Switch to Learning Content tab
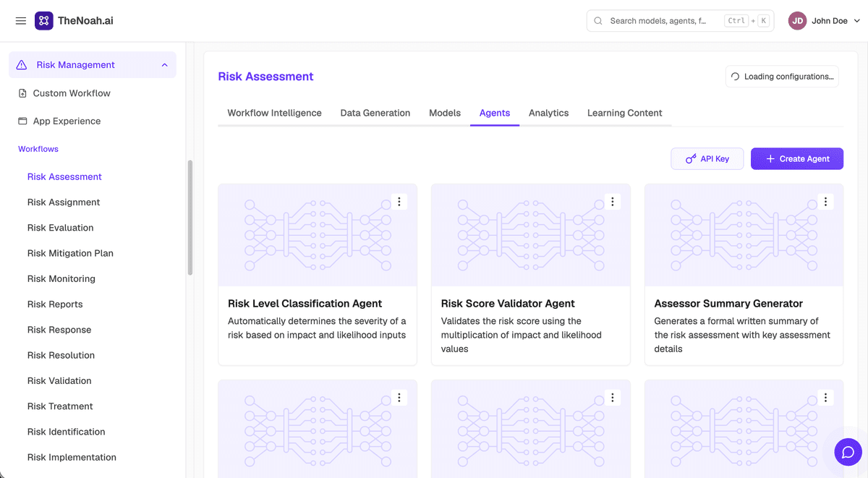The image size is (868, 478). click(x=625, y=113)
